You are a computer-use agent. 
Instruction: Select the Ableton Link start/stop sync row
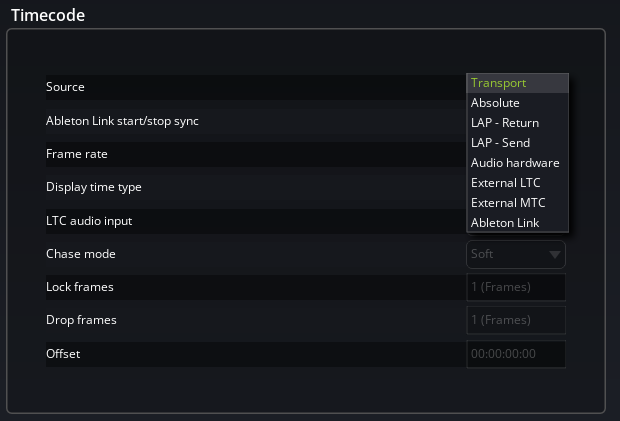[x=124, y=121]
